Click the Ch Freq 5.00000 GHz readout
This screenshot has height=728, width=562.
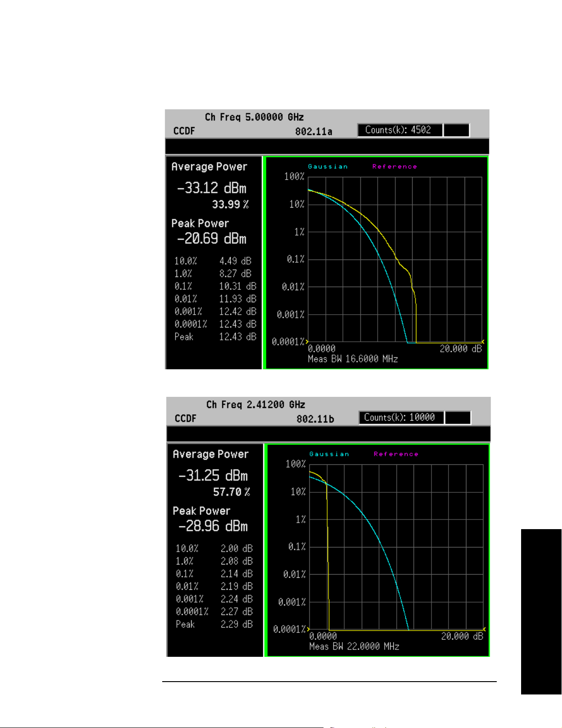[254, 117]
